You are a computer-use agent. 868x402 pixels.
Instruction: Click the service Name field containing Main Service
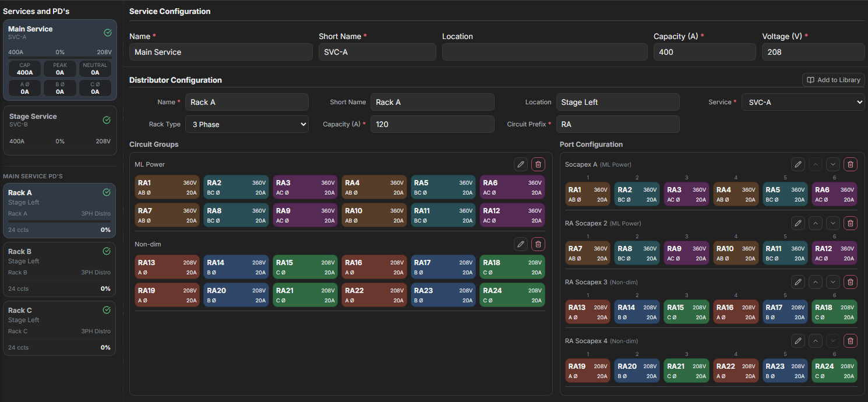point(221,52)
